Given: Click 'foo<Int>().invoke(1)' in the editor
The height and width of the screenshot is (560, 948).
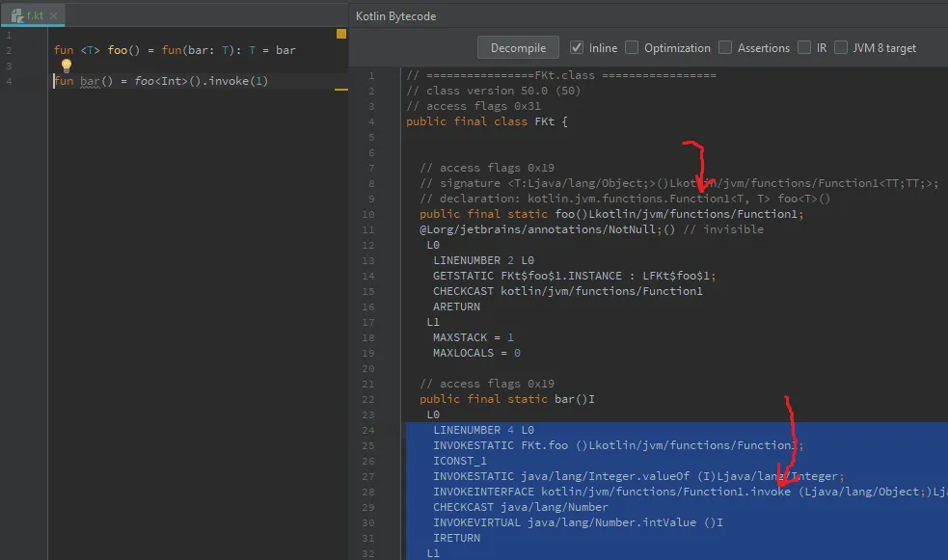Looking at the screenshot, I should 201,81.
